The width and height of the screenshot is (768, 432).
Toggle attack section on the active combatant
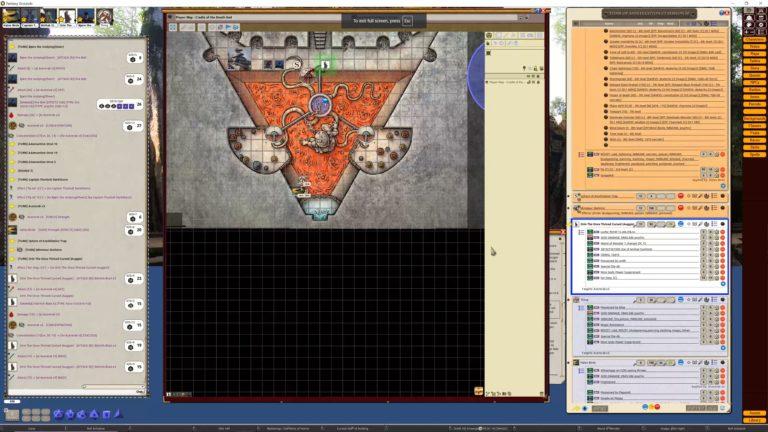coord(700,224)
